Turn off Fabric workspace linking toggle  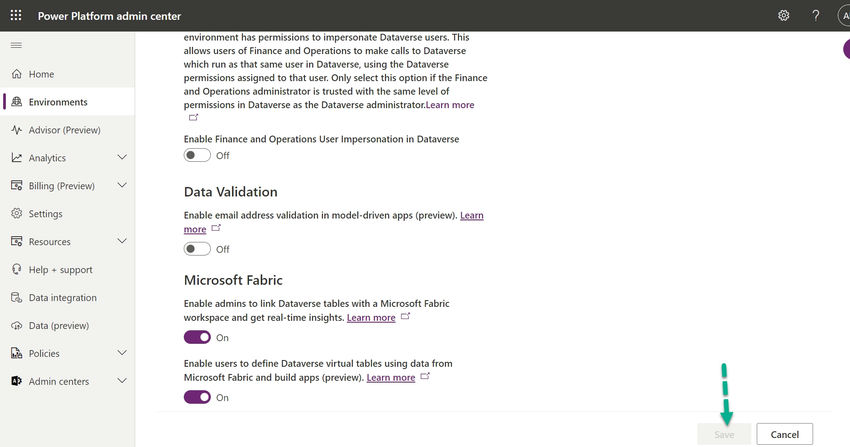point(197,338)
